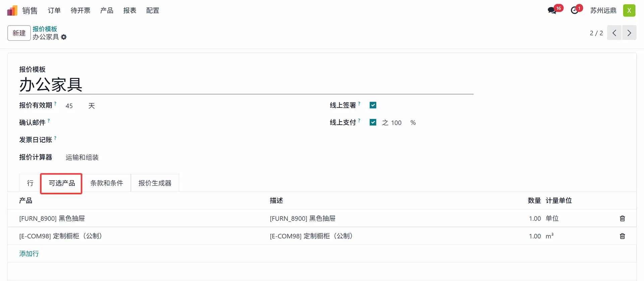644x281 pixels.
Task: Delete the 黑色抽屉 line with trash icon
Action: 622,219
